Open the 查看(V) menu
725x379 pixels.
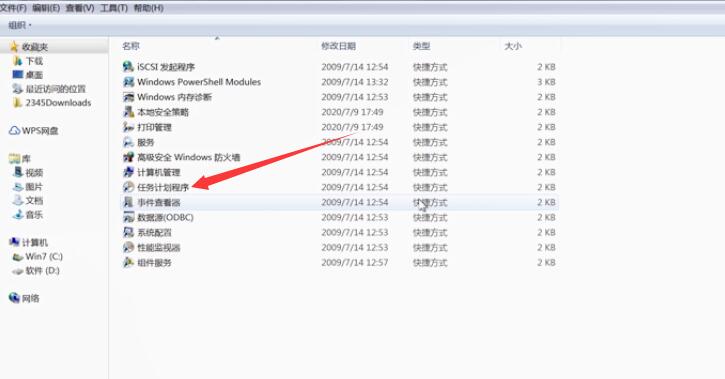[x=80, y=8]
